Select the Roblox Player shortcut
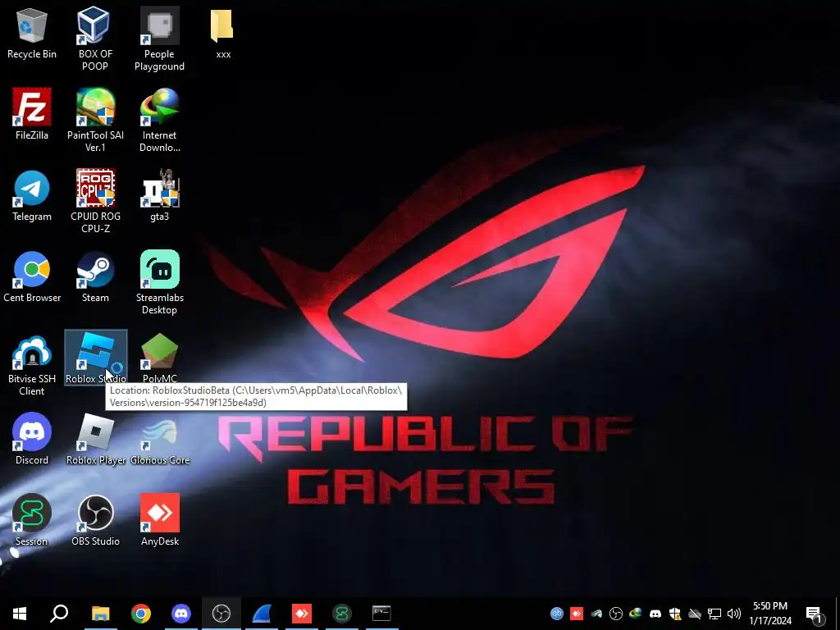 pyautogui.click(x=95, y=440)
